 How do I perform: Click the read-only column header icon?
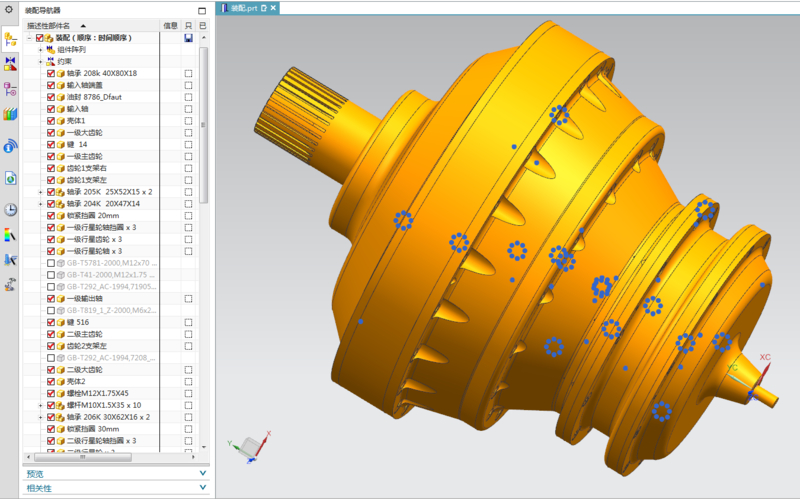tap(188, 26)
